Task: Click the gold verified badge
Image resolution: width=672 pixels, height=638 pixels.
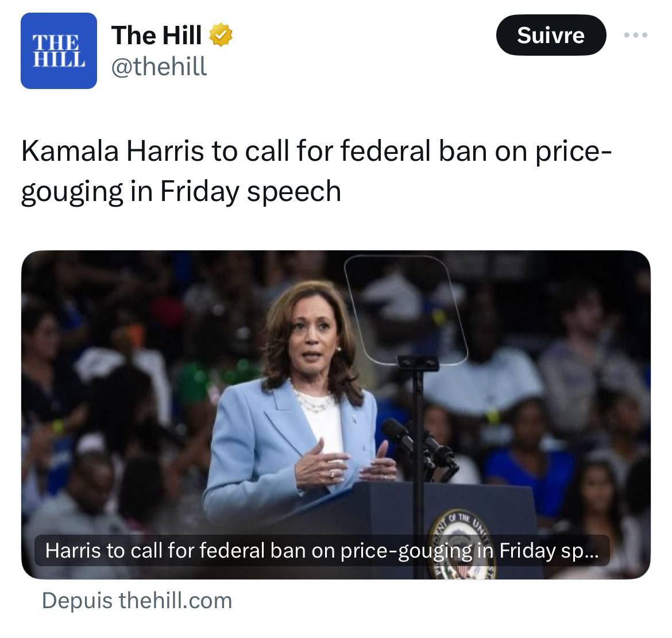Action: 221,34
